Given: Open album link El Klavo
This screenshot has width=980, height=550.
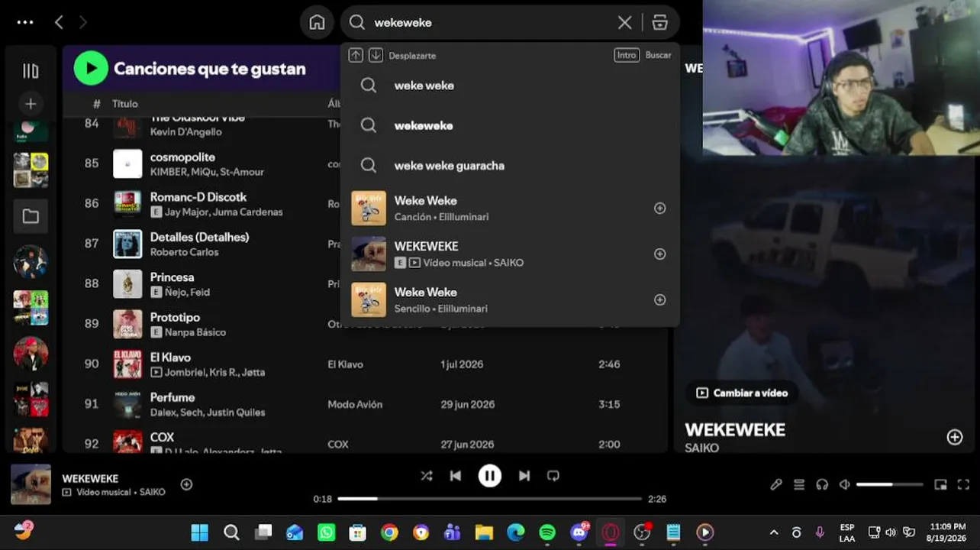Looking at the screenshot, I should (x=345, y=364).
